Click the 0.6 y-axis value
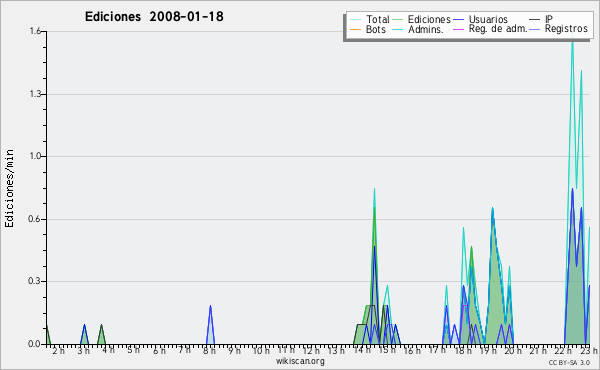 pyautogui.click(x=35, y=219)
